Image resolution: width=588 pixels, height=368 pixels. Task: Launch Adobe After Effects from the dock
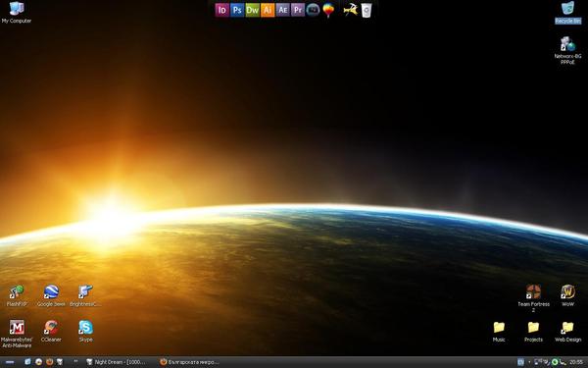click(x=283, y=10)
